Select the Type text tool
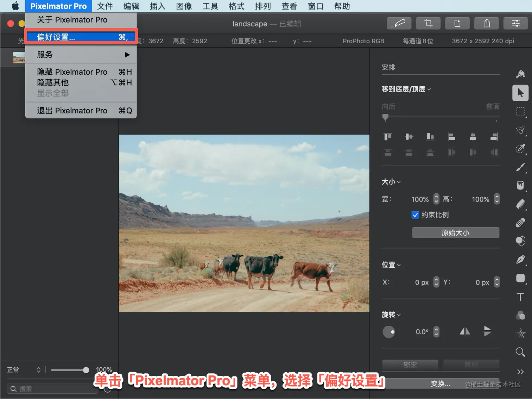The height and width of the screenshot is (399, 532). [520, 297]
